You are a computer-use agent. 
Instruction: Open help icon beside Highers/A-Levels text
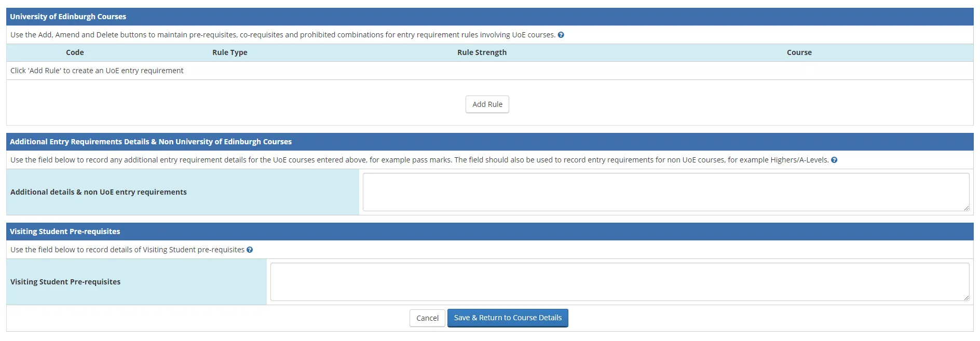click(x=834, y=160)
